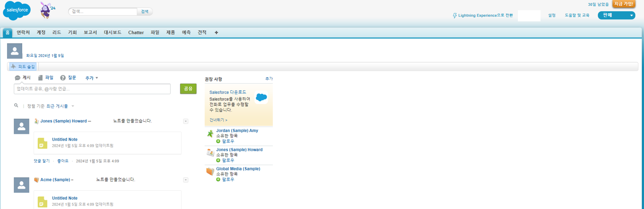Open the 보고서 tab
This screenshot has width=644, height=209.
tap(90, 32)
